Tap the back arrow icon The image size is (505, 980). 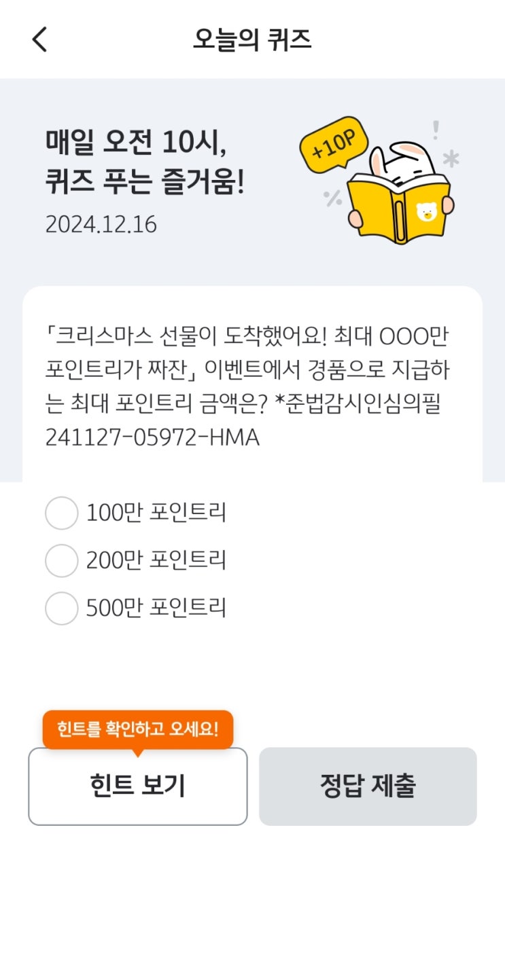point(39,40)
